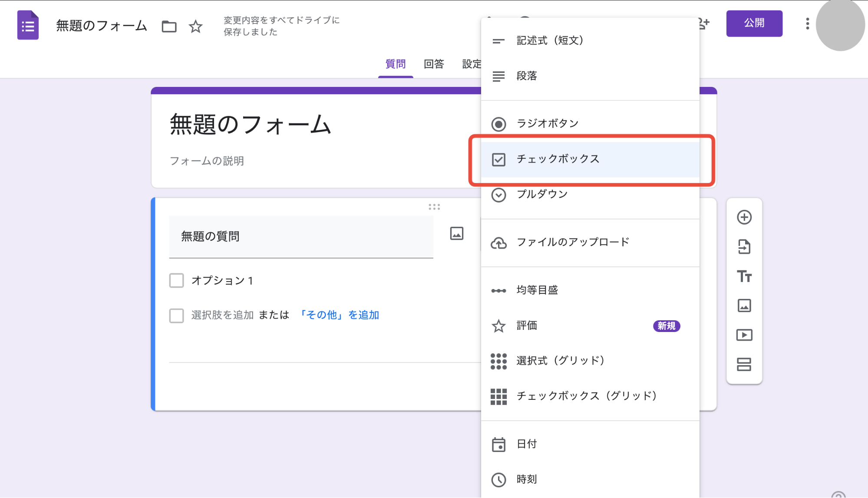Click the import questions icon

coord(744,247)
